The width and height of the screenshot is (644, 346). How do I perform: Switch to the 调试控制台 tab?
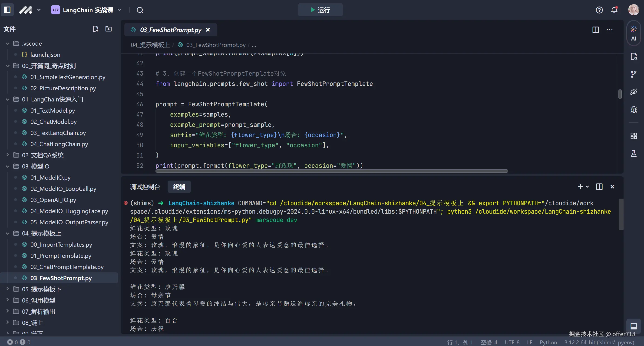point(145,187)
